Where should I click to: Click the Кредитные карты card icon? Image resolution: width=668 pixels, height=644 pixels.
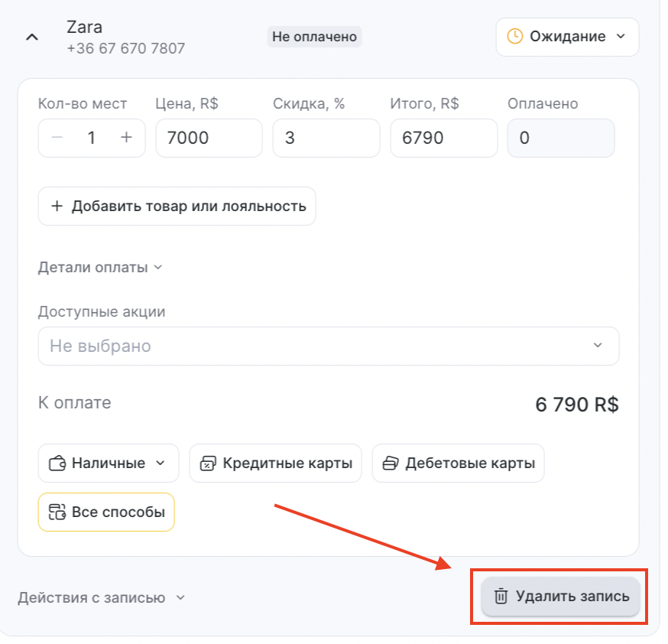(x=209, y=463)
